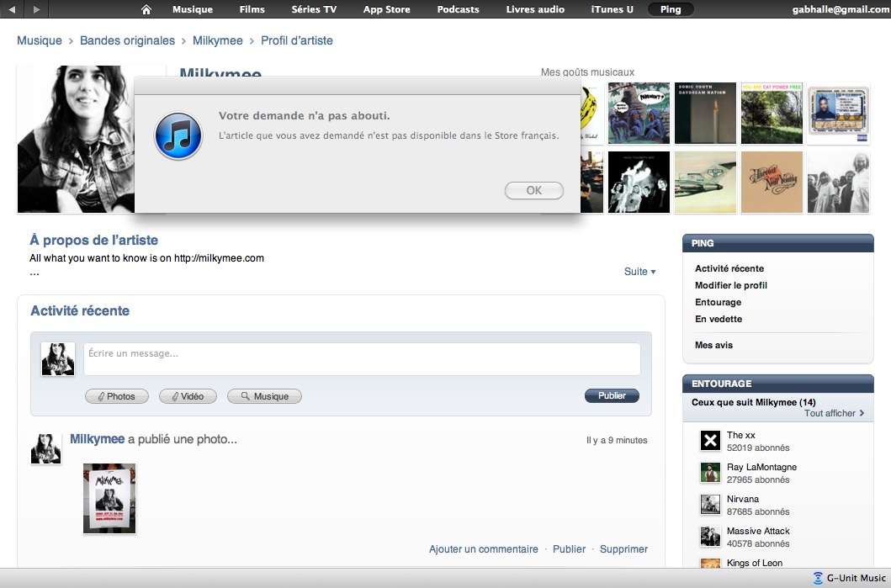Go forward with the right arrow button
891x588 pixels.
(x=36, y=9)
